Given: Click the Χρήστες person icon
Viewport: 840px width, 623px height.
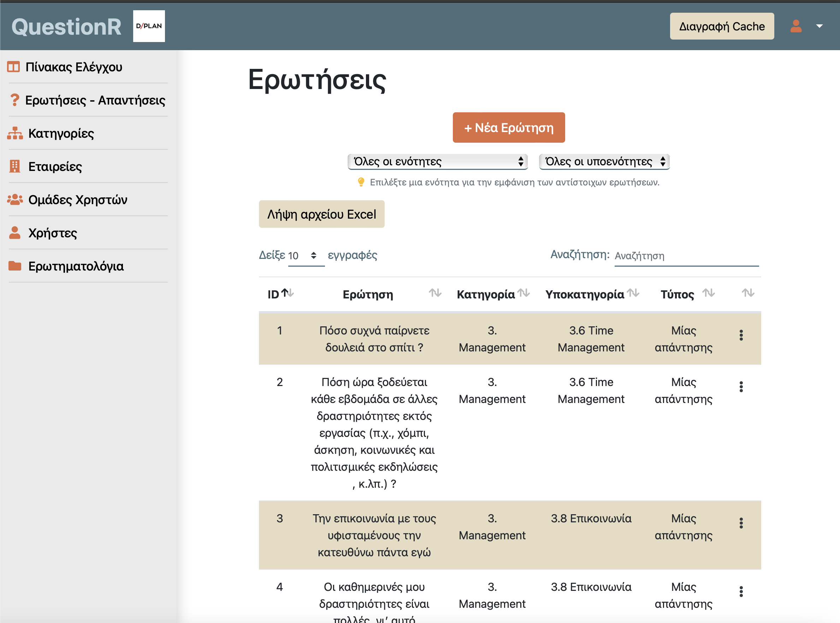Looking at the screenshot, I should (14, 233).
